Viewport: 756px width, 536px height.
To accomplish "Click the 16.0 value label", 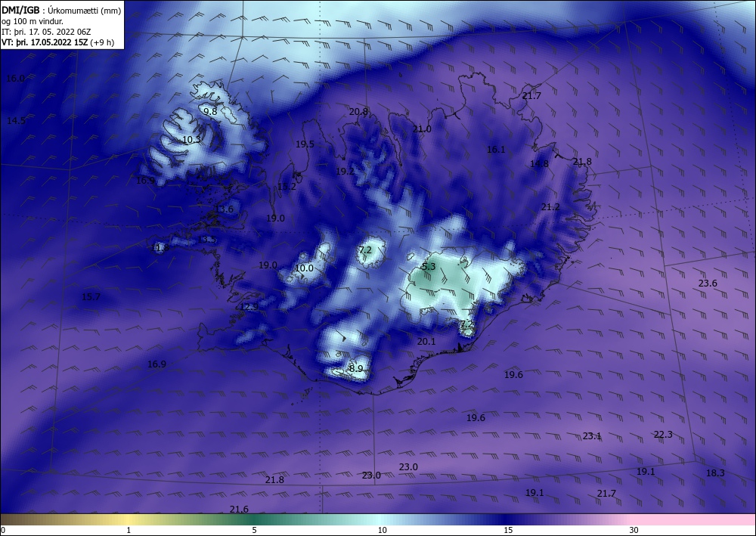I will click(x=15, y=78).
